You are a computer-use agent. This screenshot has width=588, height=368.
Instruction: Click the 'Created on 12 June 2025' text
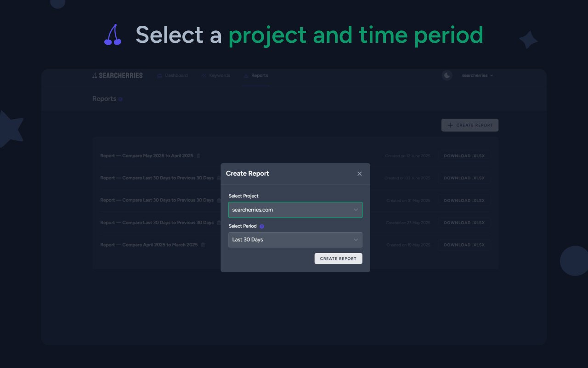click(408, 156)
